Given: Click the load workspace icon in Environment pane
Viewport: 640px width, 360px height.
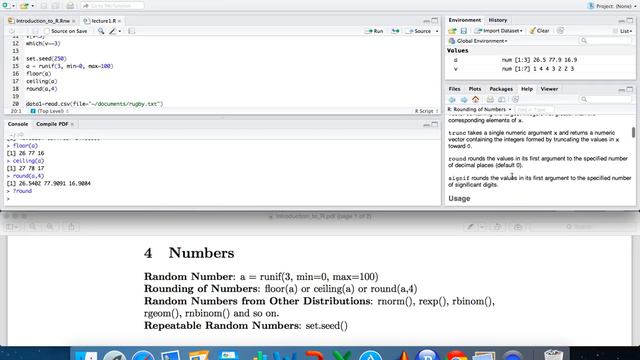Looking at the screenshot, I should [452, 31].
